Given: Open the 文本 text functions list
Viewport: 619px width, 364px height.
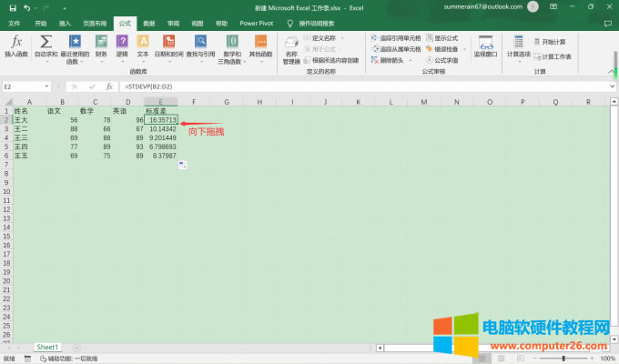Looking at the screenshot, I should point(143,46).
